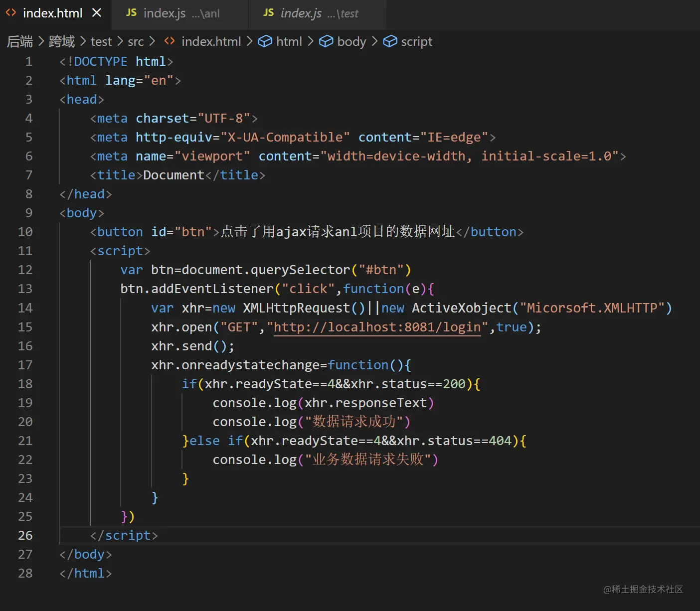The height and width of the screenshot is (611, 700).
Task: Open the index.js tab from the anl folder
Action: click(x=179, y=13)
